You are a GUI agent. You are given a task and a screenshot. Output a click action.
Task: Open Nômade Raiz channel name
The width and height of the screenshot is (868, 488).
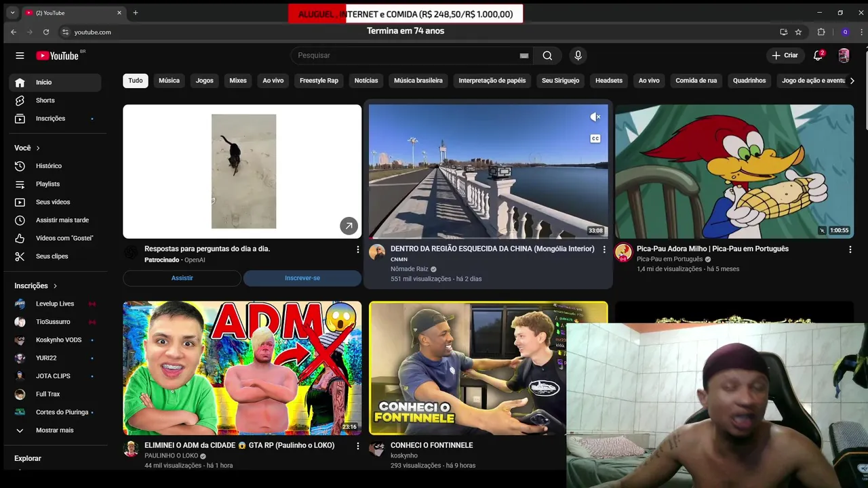pos(410,269)
